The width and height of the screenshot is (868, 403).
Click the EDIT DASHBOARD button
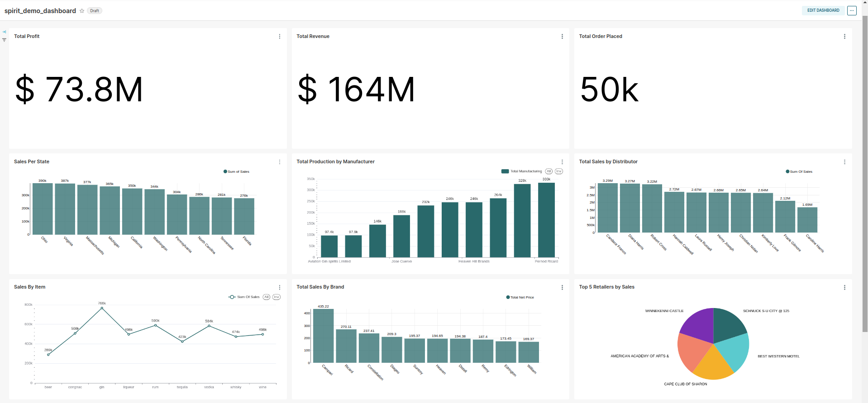(x=823, y=10)
